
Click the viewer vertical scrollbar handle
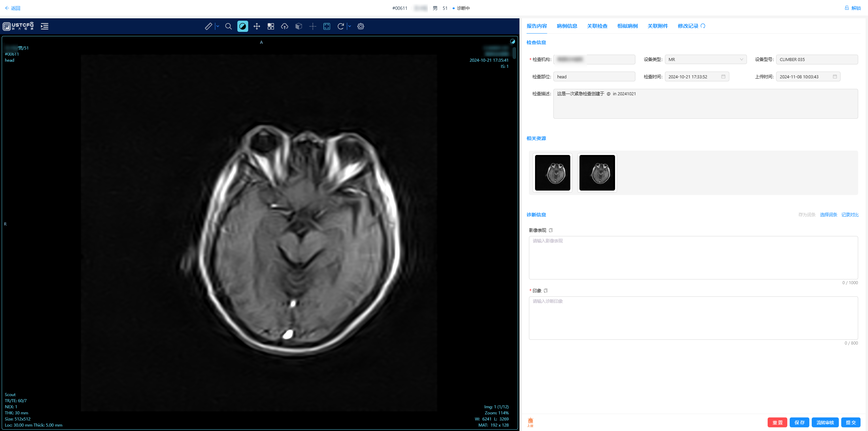tap(514, 53)
